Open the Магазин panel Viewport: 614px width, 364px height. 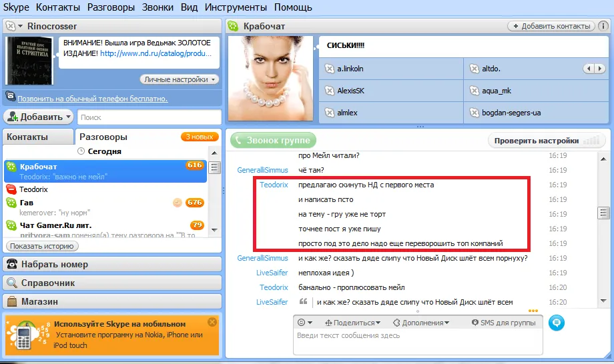tap(112, 302)
